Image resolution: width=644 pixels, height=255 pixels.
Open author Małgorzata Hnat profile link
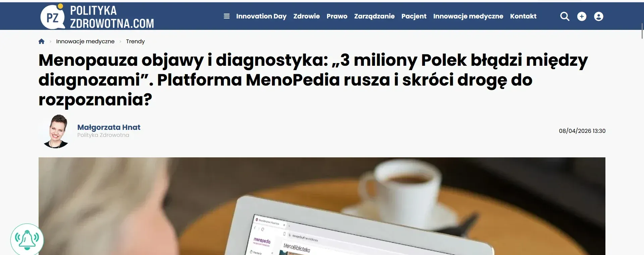coord(109,127)
